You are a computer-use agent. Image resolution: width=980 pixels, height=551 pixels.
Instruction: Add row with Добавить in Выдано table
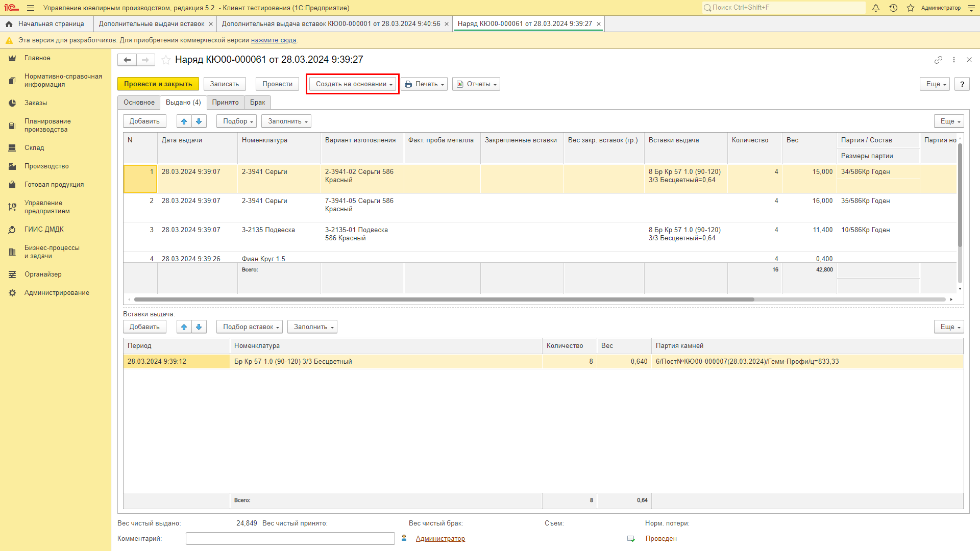click(144, 121)
